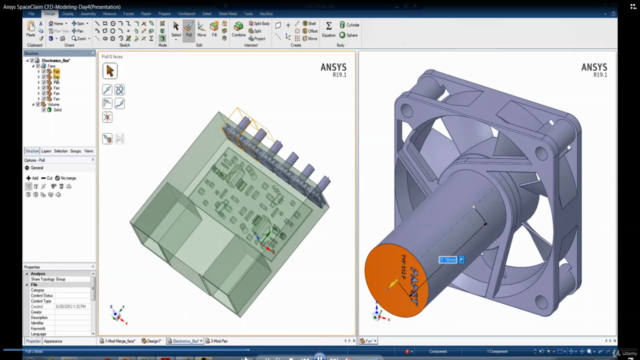The width and height of the screenshot is (640, 360).
Task: Select the Add pull option
Action: 32,178
